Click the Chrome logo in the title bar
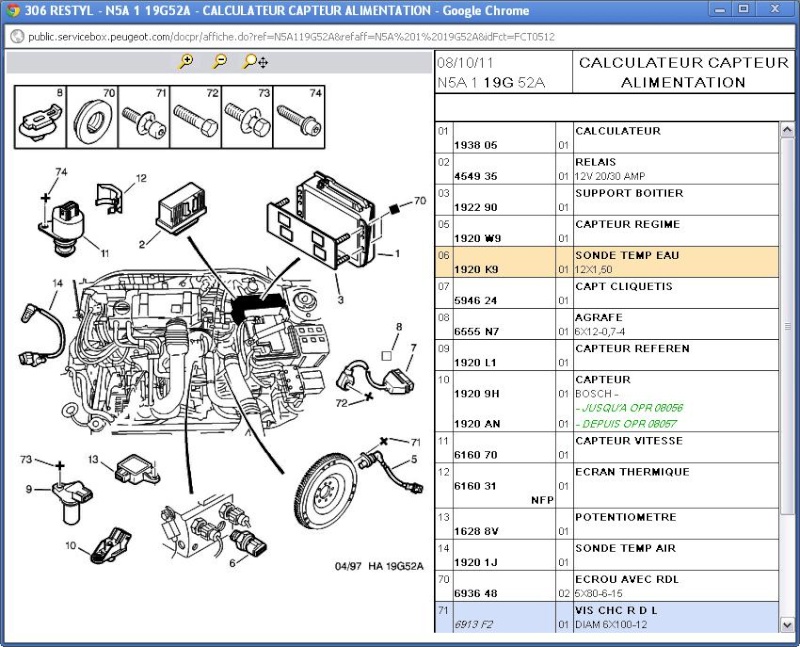Viewport: 800px width, 647px height. 12,10
